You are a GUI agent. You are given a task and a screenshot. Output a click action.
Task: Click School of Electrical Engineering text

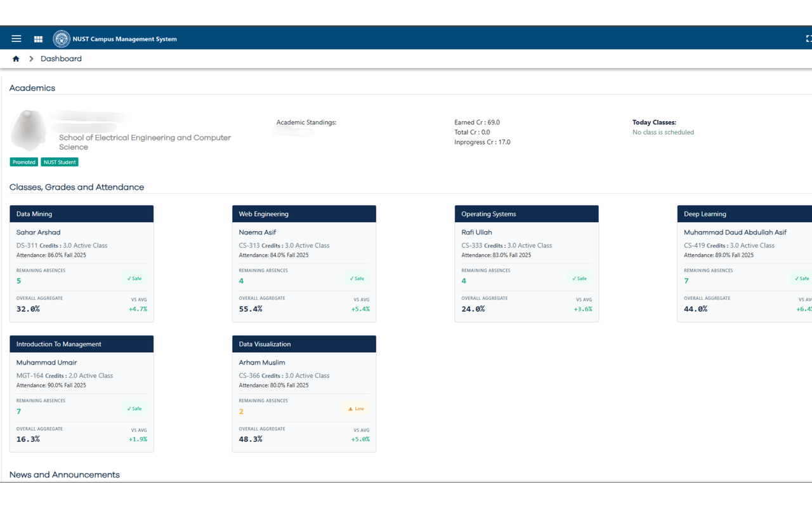[145, 142]
